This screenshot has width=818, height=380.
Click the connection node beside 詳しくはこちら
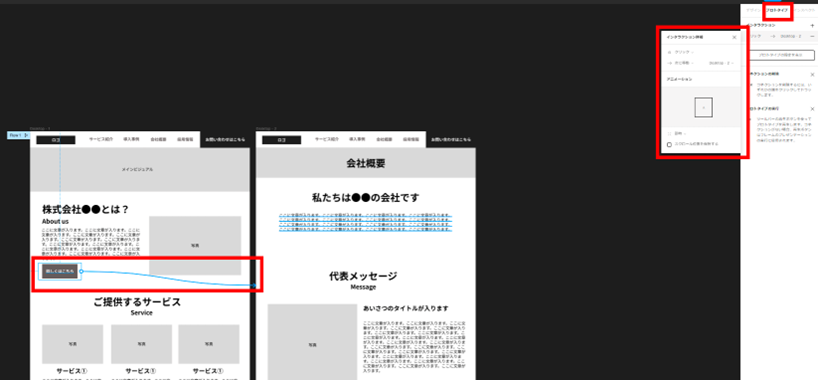[81, 271]
